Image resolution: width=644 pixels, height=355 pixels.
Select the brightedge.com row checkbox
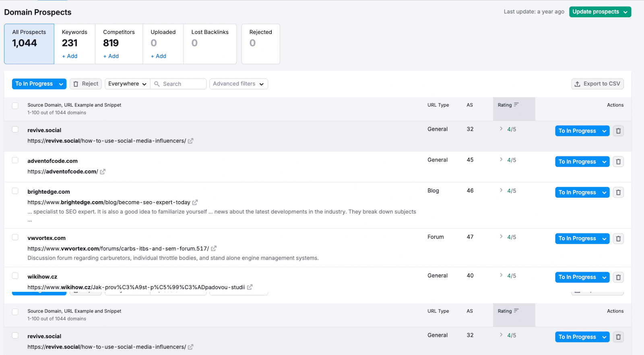(x=15, y=191)
